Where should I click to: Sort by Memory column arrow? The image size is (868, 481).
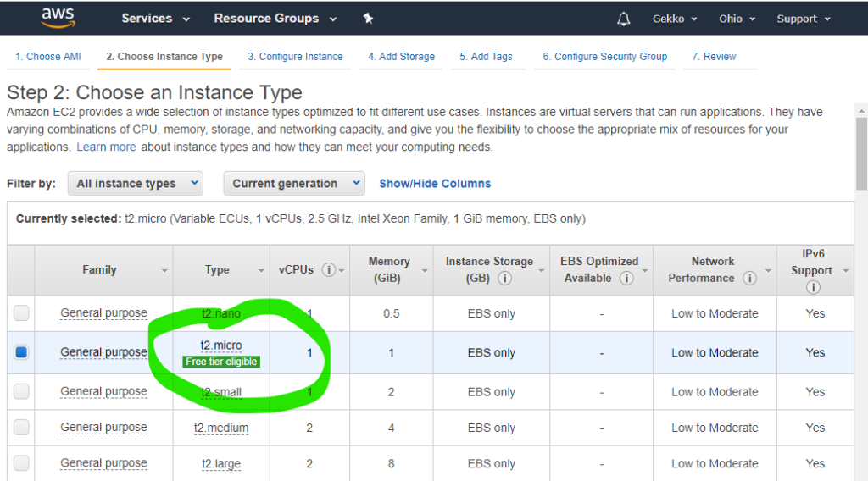point(425,271)
